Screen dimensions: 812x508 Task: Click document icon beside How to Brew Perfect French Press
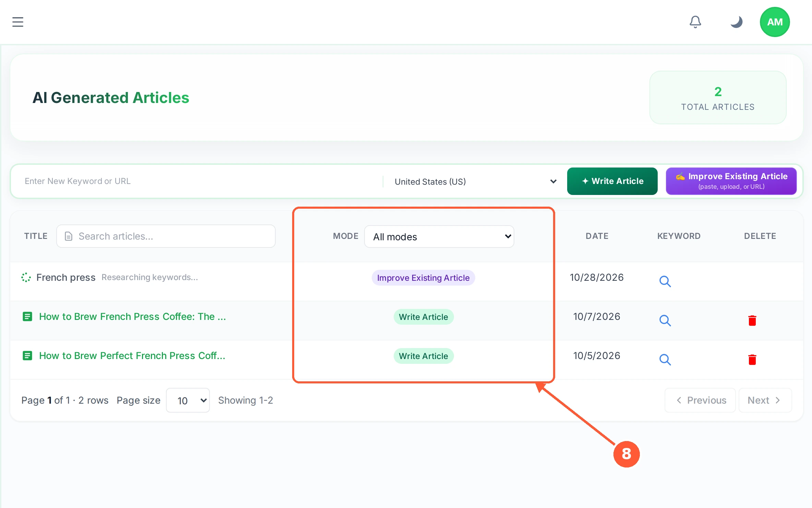27,356
